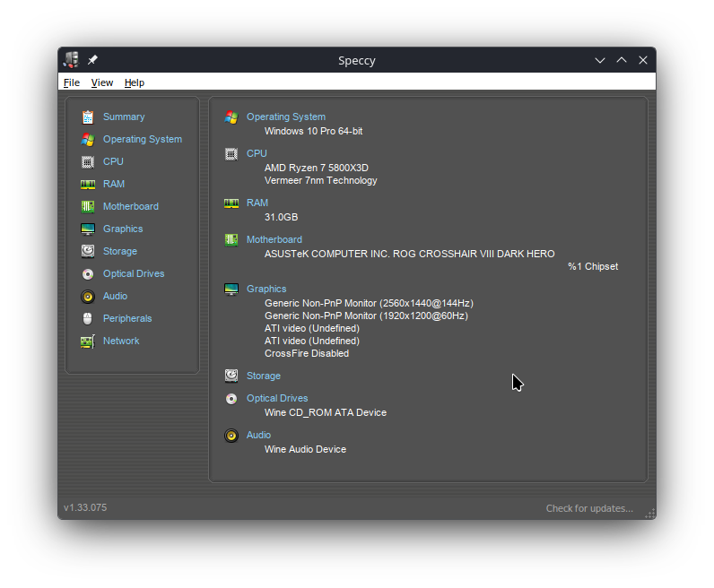Select Summary in the sidebar

pos(124,117)
